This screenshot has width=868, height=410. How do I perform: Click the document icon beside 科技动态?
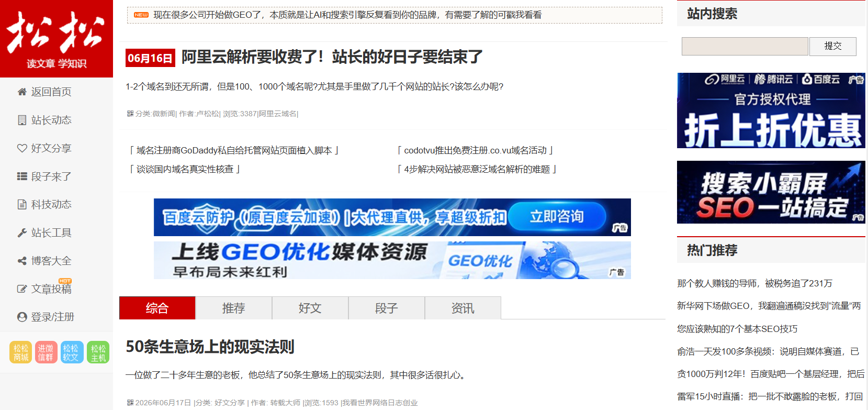(22, 204)
